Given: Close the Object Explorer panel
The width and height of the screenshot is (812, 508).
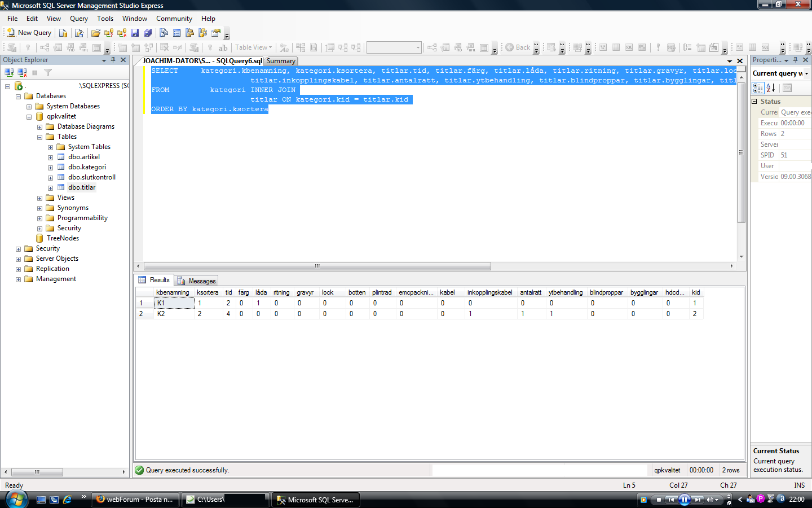Looking at the screenshot, I should 123,60.
